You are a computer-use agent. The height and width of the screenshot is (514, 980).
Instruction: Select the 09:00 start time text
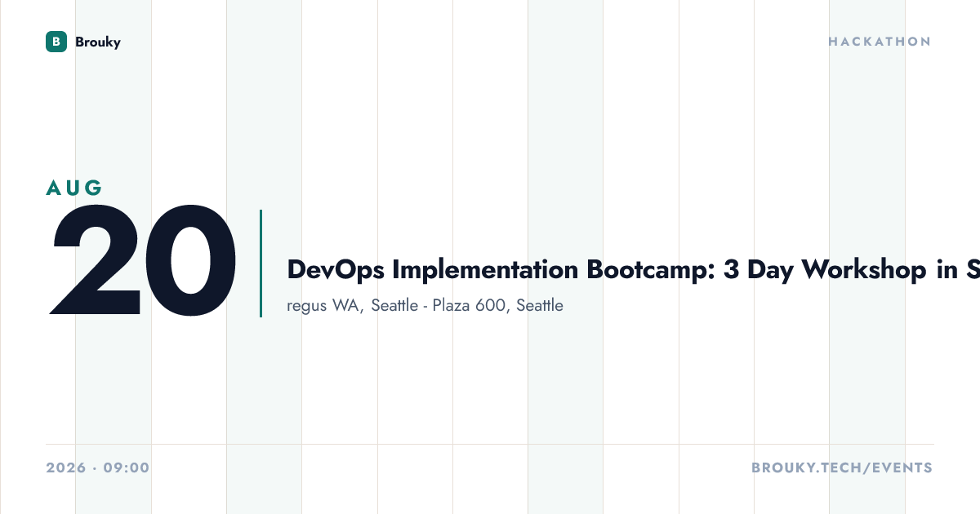click(x=127, y=467)
